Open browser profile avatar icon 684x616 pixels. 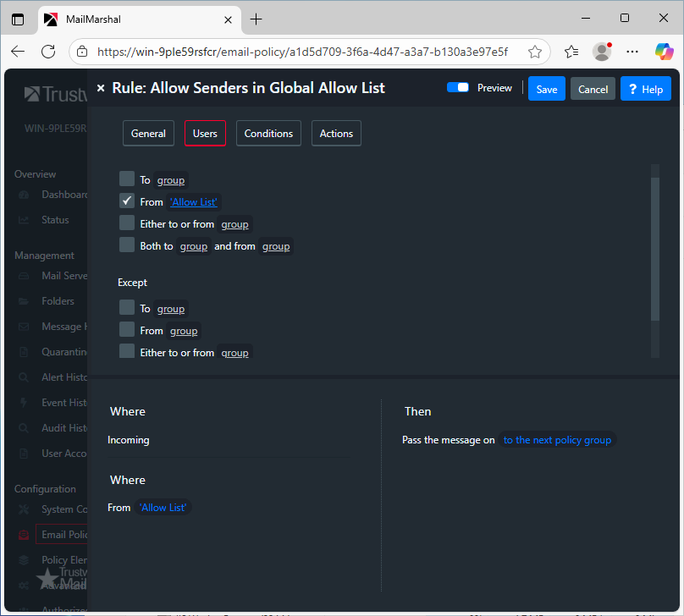(602, 52)
